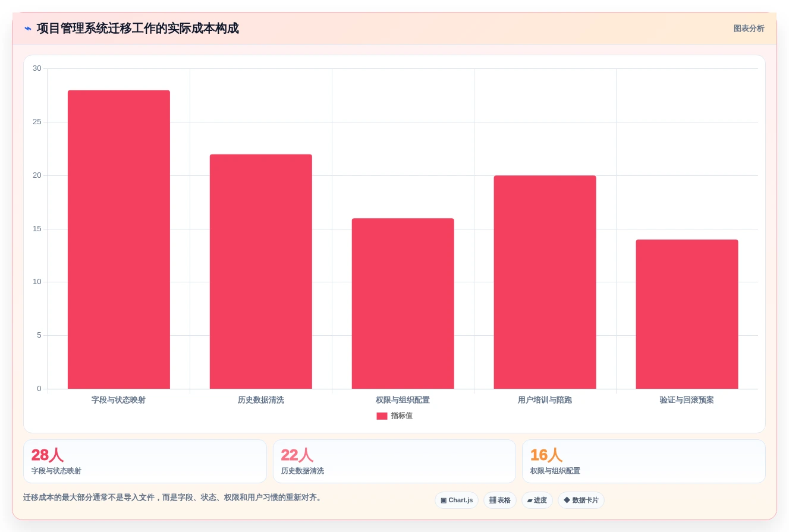Click the page title 项目管理系统迁移工作的实际成本构成

point(138,29)
